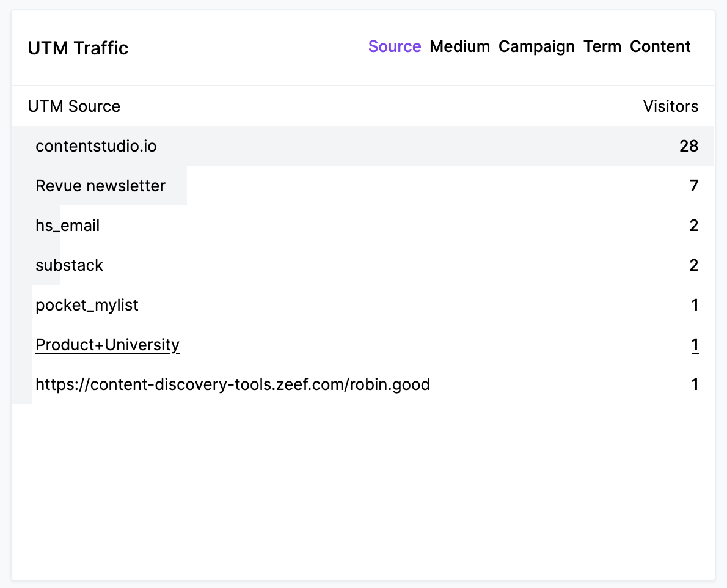This screenshot has width=727, height=588.
Task: Click the underlined count for Product+University
Action: tap(695, 345)
